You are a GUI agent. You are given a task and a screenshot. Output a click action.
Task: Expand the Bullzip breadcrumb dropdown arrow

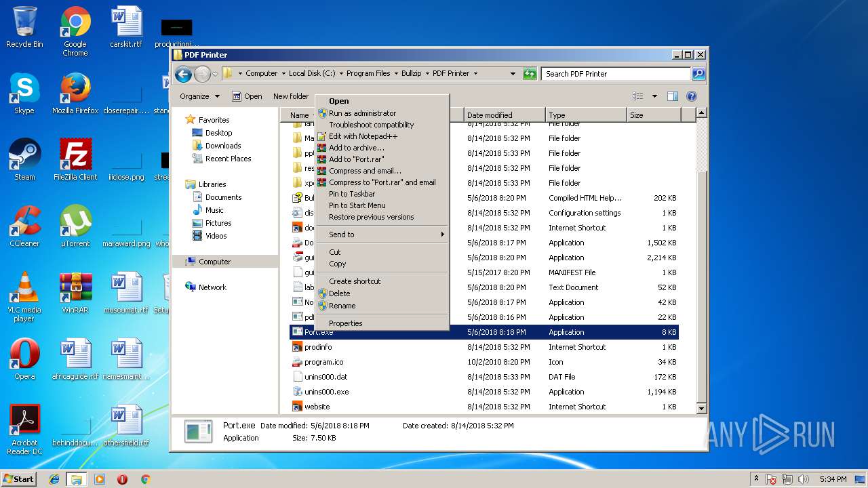[427, 74]
